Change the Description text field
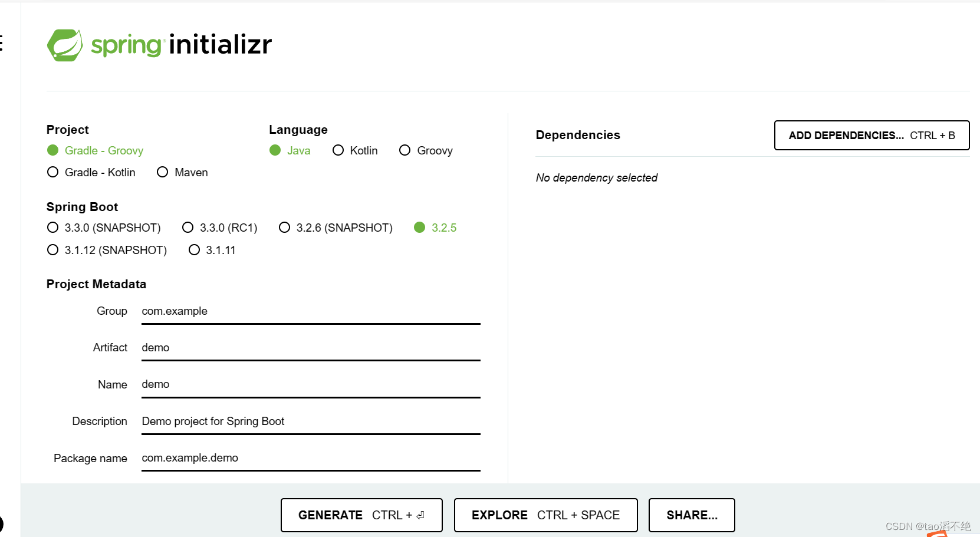 pos(311,421)
